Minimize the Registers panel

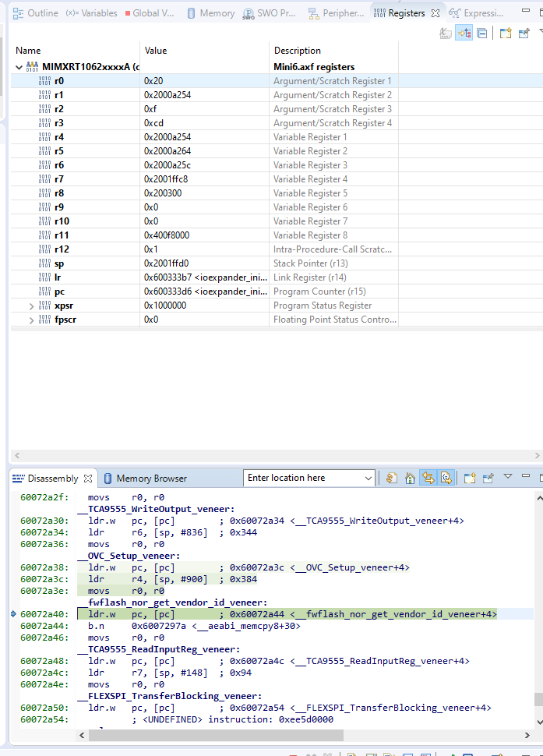click(x=526, y=10)
